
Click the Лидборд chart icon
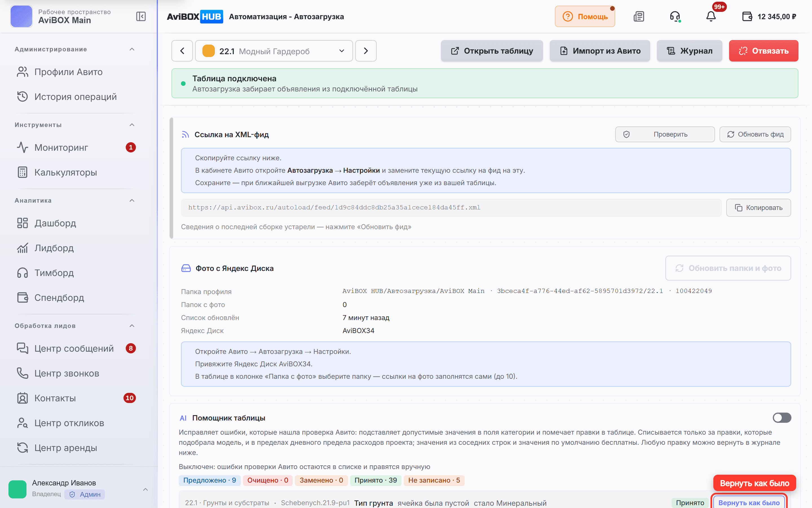coord(23,248)
